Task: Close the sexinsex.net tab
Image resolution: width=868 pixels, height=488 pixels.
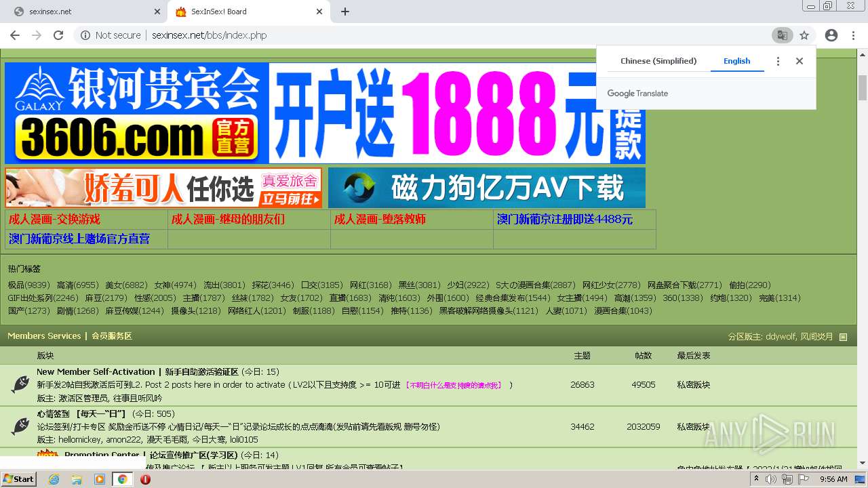Action: click(x=157, y=12)
